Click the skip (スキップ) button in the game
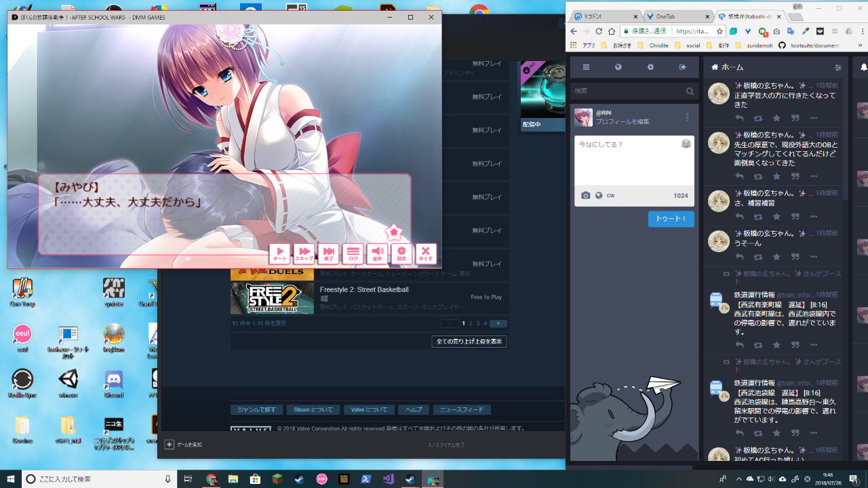 coord(304,253)
